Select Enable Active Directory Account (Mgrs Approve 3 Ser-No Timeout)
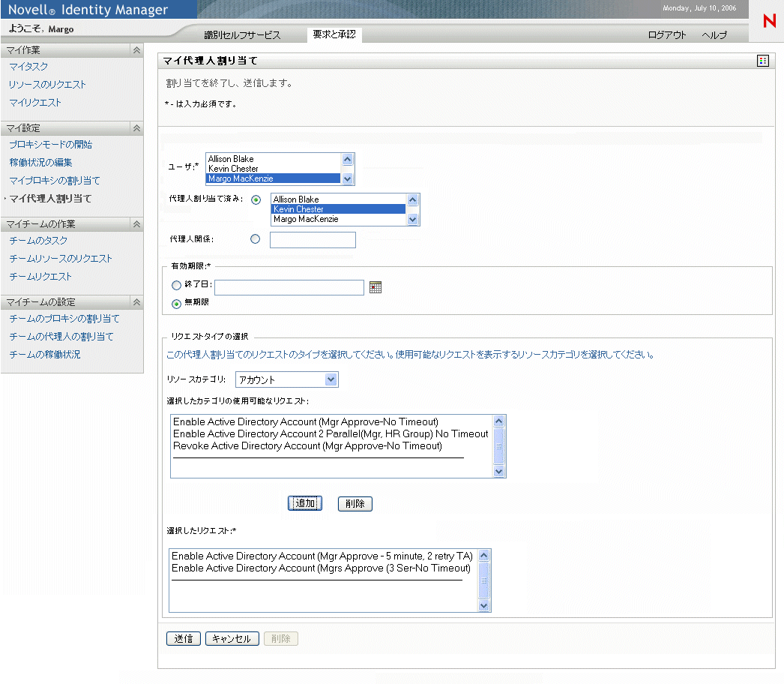The height and width of the screenshot is (684, 784). point(321,568)
